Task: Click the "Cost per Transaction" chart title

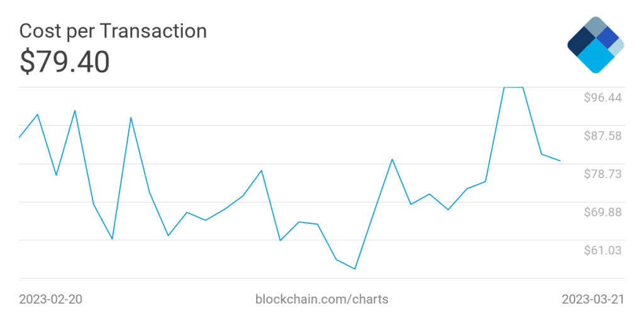Action: tap(113, 31)
